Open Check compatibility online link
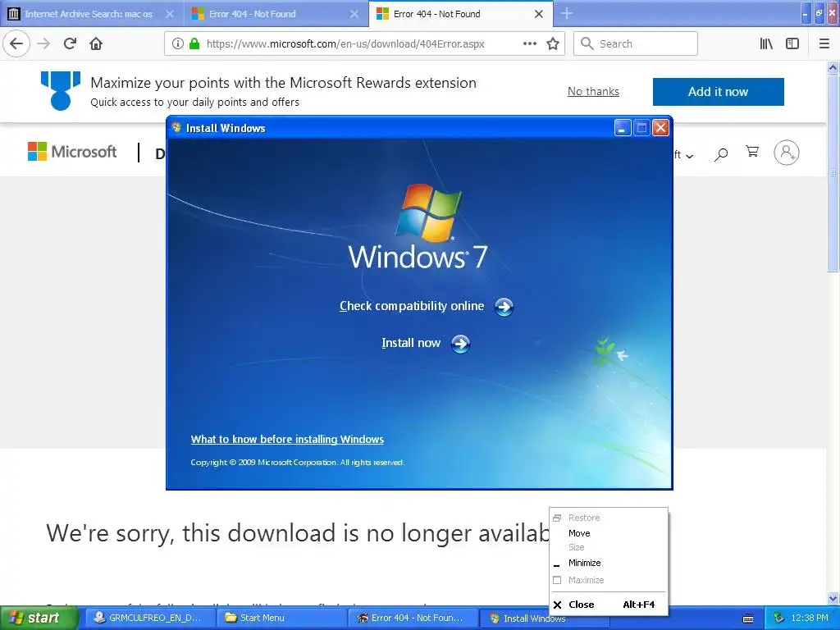Viewport: 840px width, 630px height. 412,306
